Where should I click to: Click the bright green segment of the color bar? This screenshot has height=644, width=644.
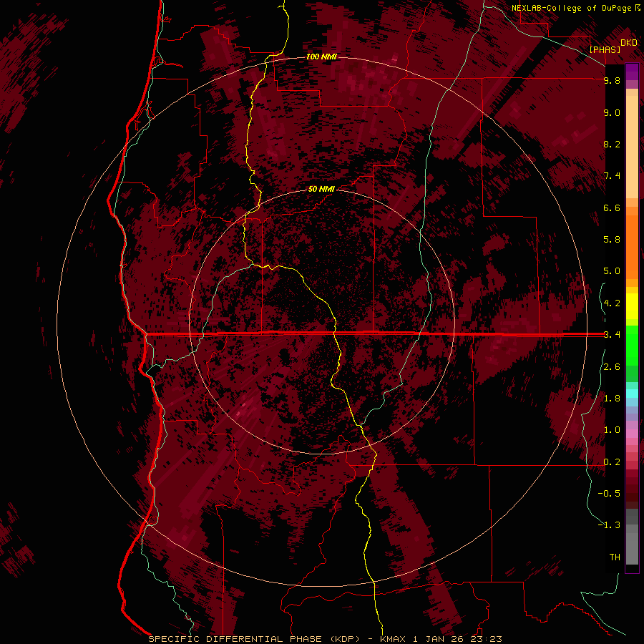point(632,345)
